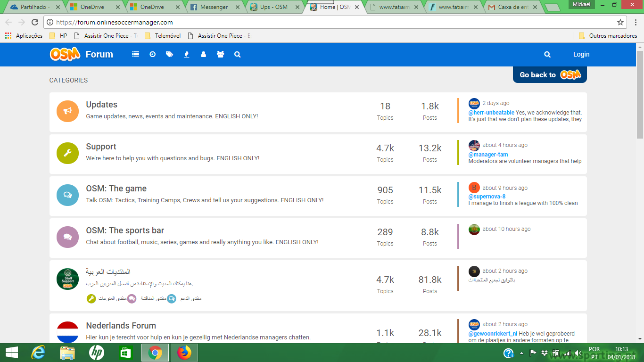This screenshot has width=644, height=362.
Task: Click the purple chat icon for sports bar
Action: (67, 237)
